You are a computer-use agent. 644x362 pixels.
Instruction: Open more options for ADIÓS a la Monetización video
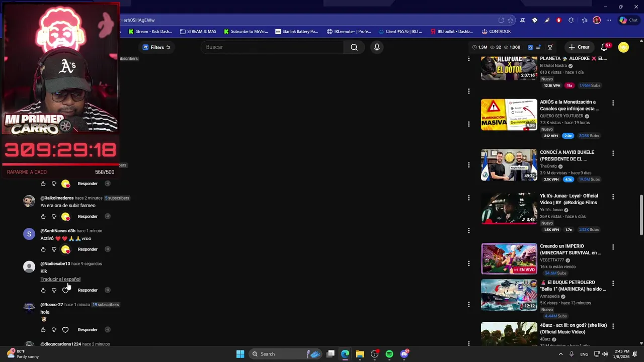pos(613,103)
